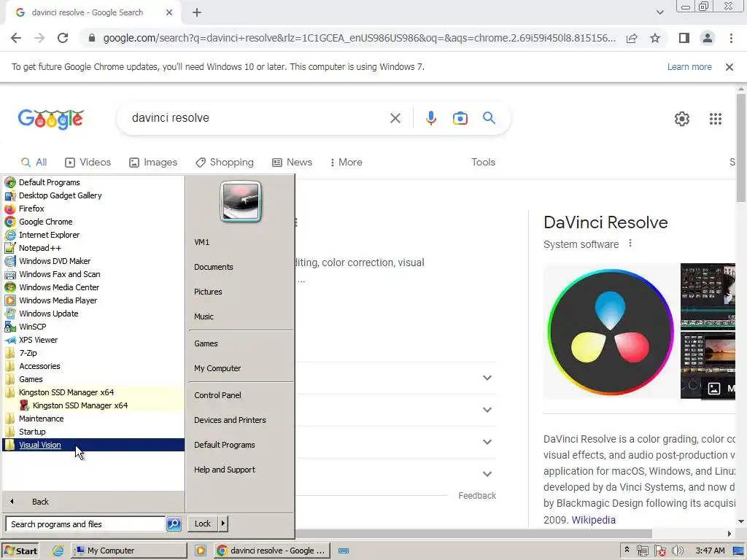The width and height of the screenshot is (747, 560).
Task: Open the Chrome tab search dropdown
Action: click(659, 12)
